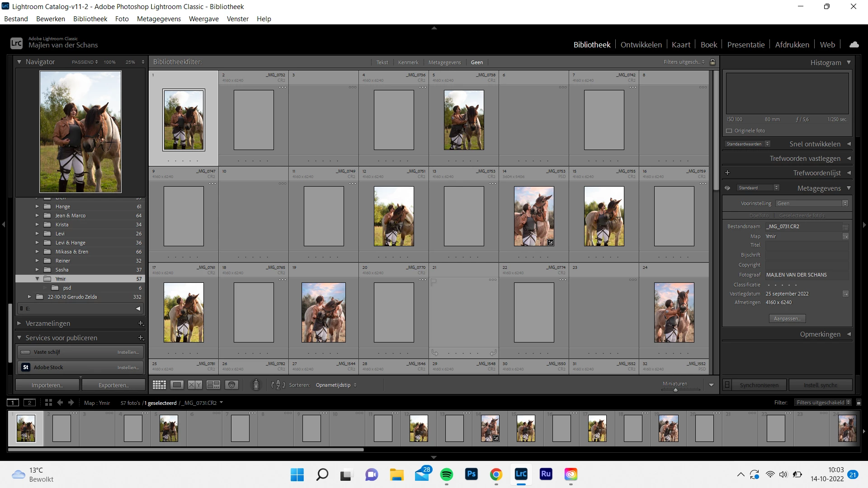Image resolution: width=868 pixels, height=488 pixels.
Task: Open the Voorinstelling Geen dropdown
Action: click(x=812, y=203)
